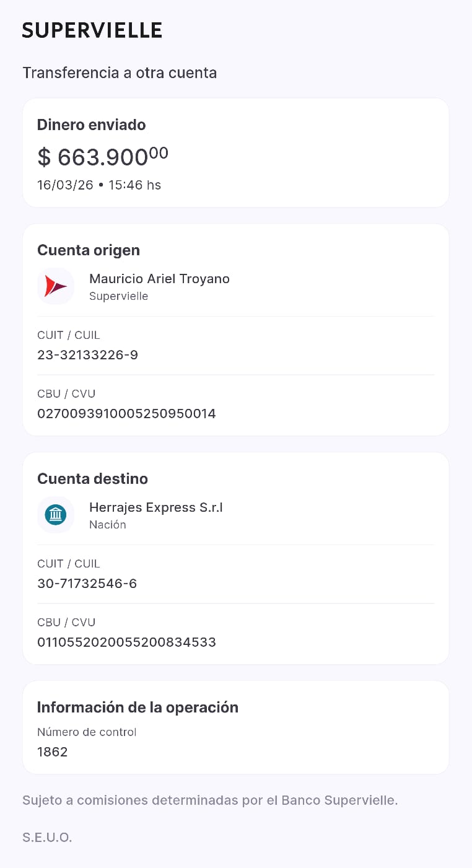Select destination CUIT 30-71732546-6
Viewport: 472px width, 868px height.
tap(87, 584)
